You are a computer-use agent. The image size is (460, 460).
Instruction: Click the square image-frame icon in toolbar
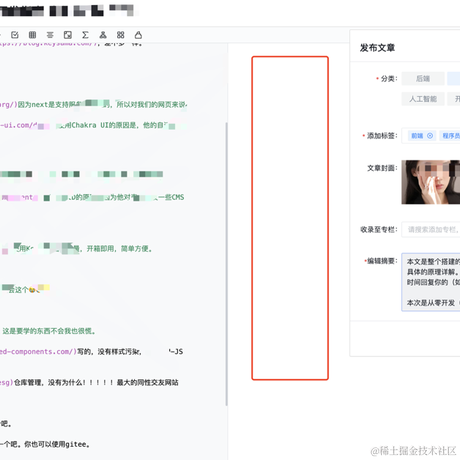[x=68, y=35]
